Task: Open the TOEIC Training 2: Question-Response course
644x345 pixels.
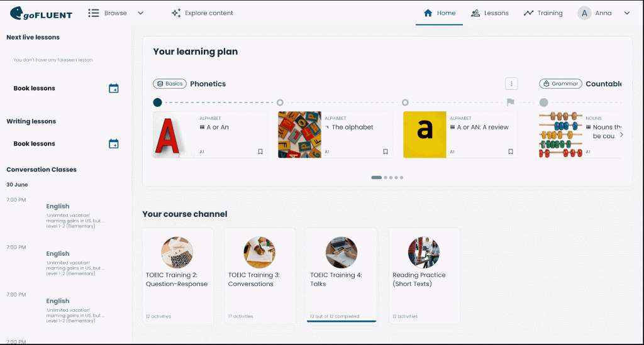Action: [178, 275]
